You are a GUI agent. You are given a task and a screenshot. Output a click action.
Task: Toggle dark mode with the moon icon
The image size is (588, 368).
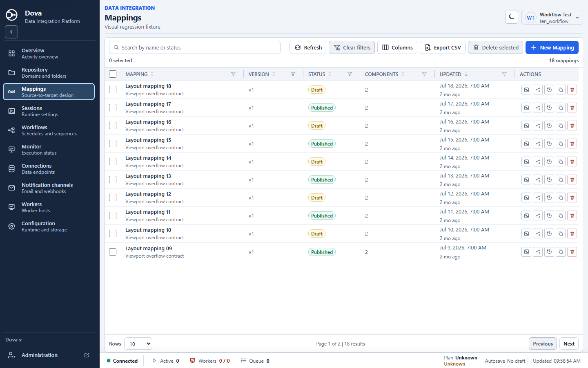[x=512, y=17]
